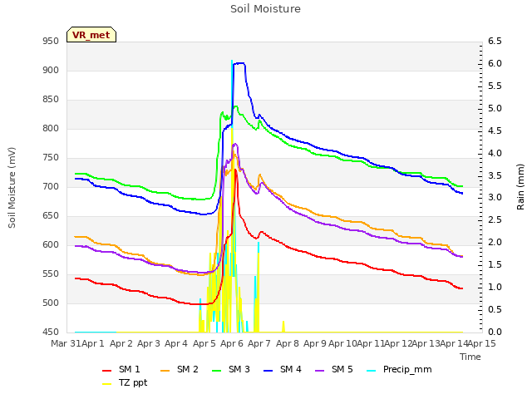
Task: Click the purple SM 5 legend swatch
Action: tap(320, 371)
